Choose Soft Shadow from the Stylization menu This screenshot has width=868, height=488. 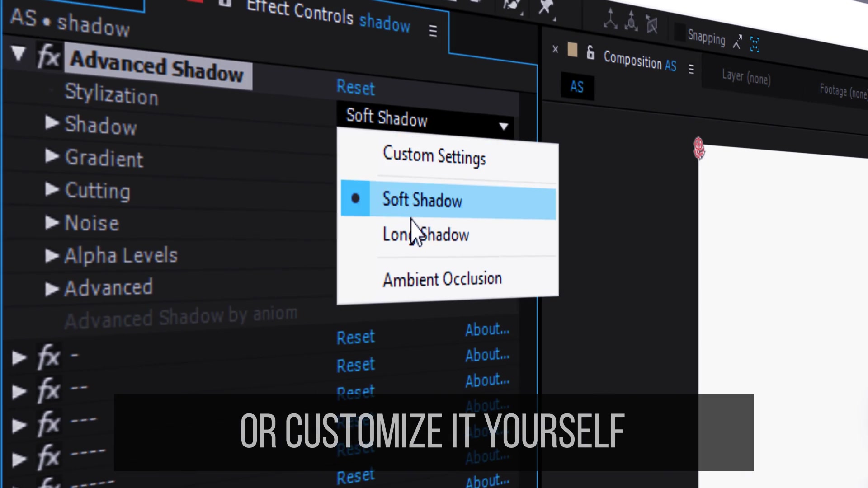[448, 200]
